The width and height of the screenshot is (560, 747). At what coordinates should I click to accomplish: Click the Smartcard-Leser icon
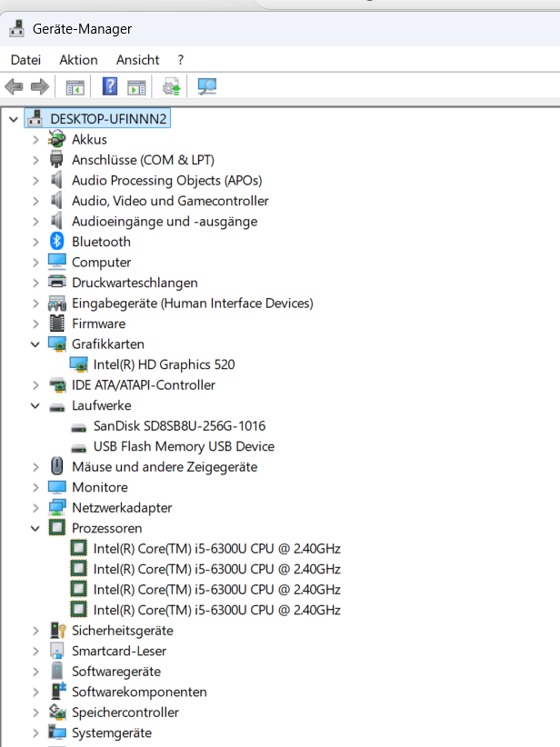pyautogui.click(x=56, y=651)
